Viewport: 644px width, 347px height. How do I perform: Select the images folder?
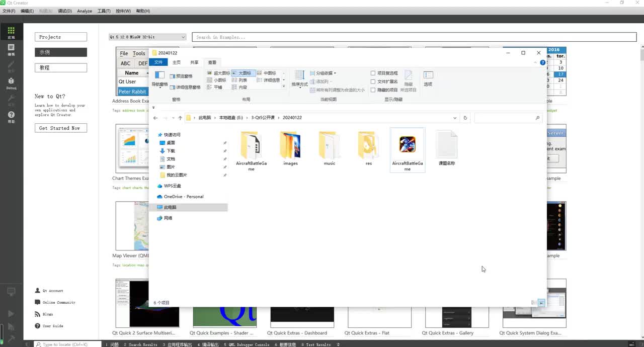click(x=290, y=148)
